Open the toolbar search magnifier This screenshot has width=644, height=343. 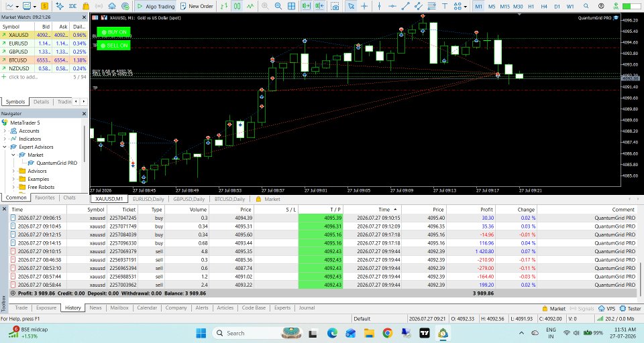coord(586,6)
